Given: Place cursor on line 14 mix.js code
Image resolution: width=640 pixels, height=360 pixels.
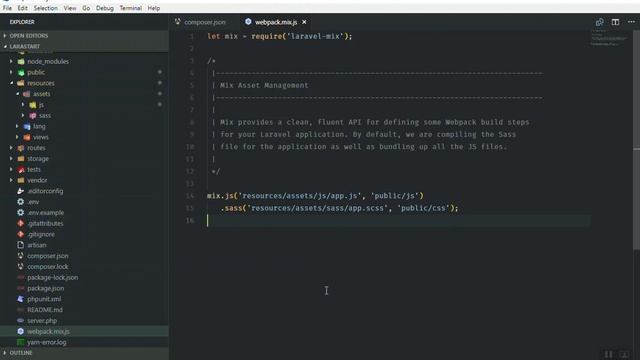Looking at the screenshot, I should click(x=316, y=196).
